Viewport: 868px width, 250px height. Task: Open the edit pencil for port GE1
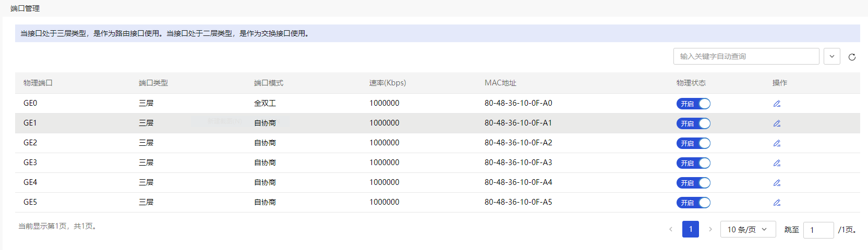tap(777, 123)
